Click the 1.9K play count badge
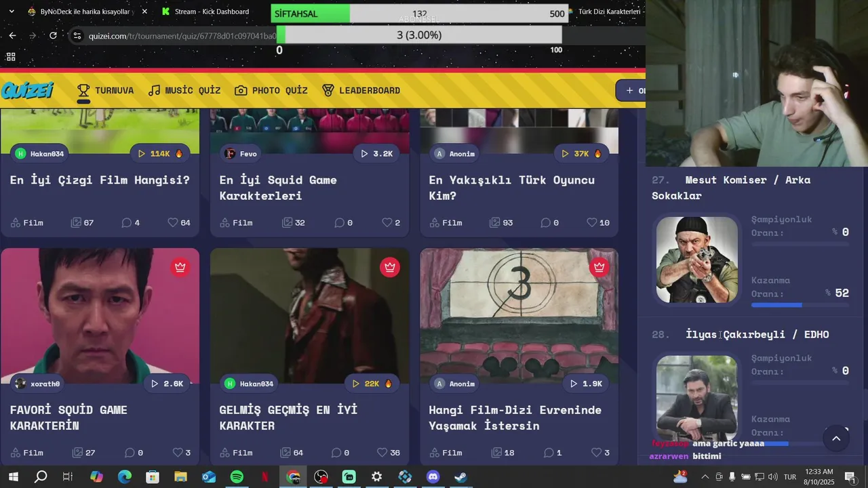The height and width of the screenshot is (488, 868). [x=587, y=384]
